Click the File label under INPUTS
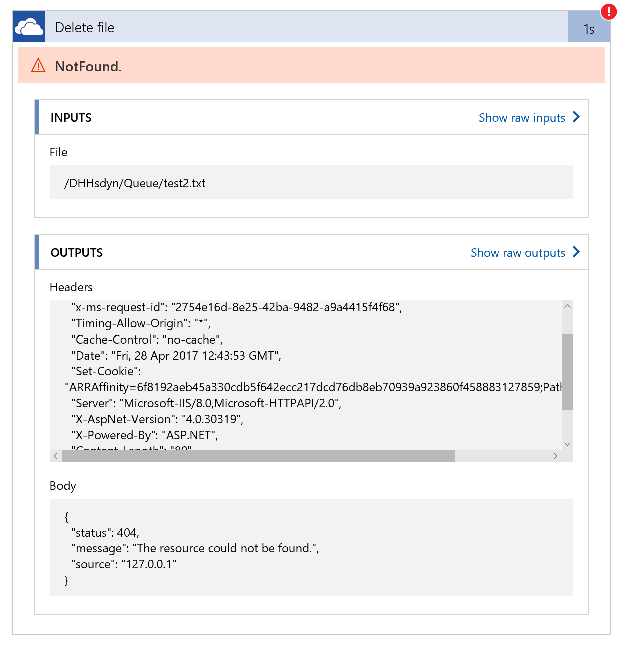Image resolution: width=624 pixels, height=672 pixels. [58, 152]
